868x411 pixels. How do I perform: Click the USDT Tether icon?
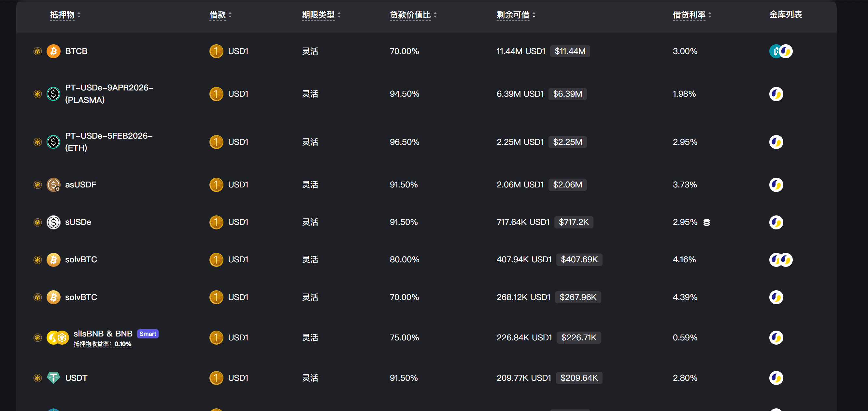[53, 378]
